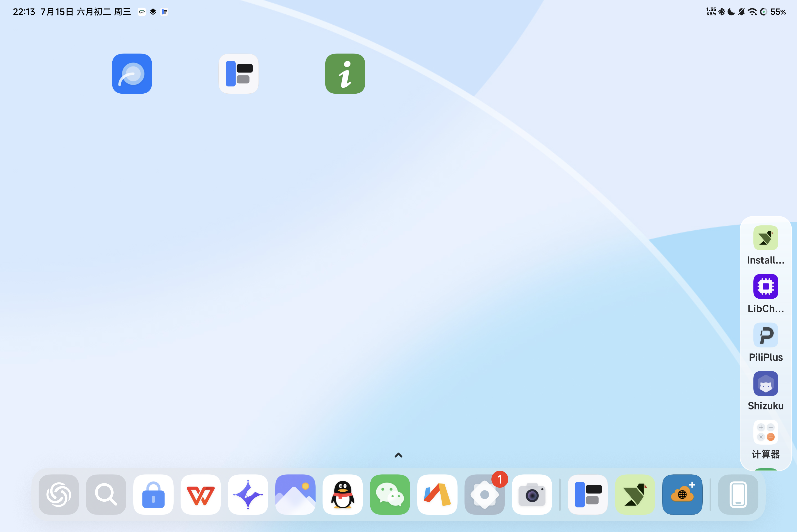The width and height of the screenshot is (797, 532).
Task: Open the blue browser app on home screen
Action: coord(132,74)
